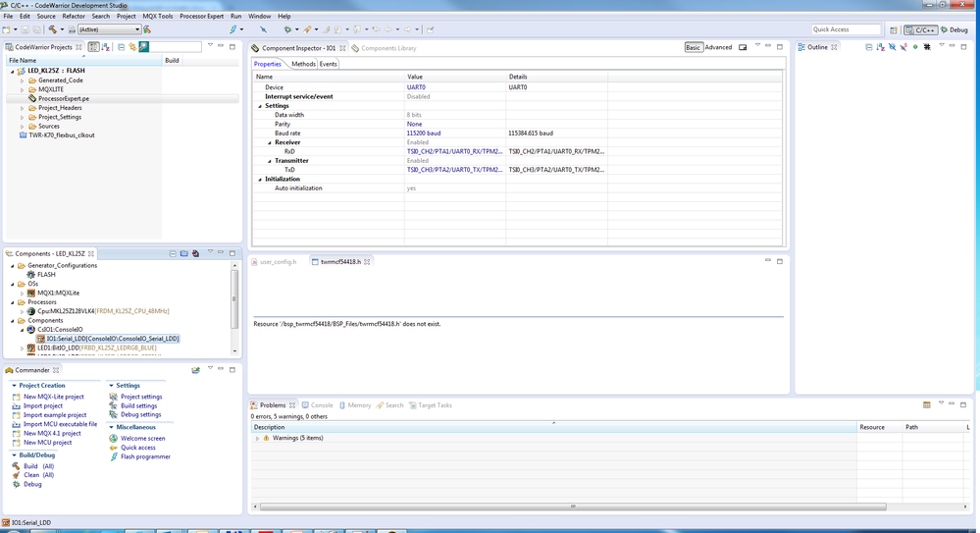Click the Parity value None
This screenshot has height=533, width=980.
pos(414,125)
